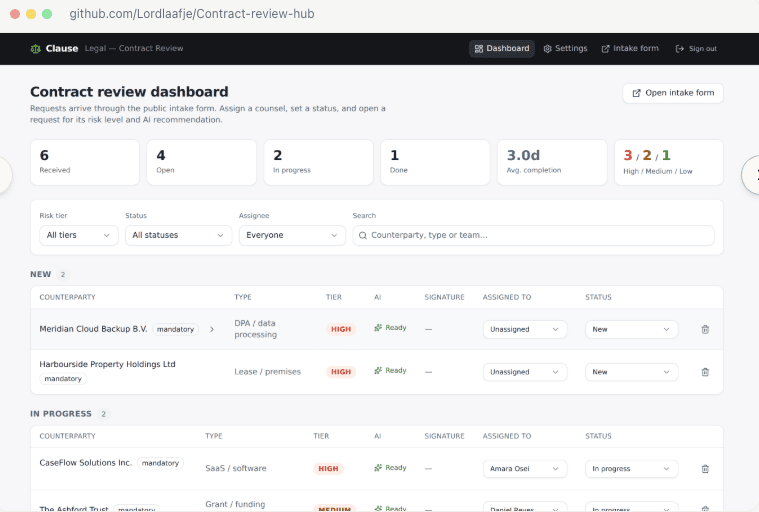Open the Settings nav item
The height and width of the screenshot is (512, 759).
coord(565,48)
